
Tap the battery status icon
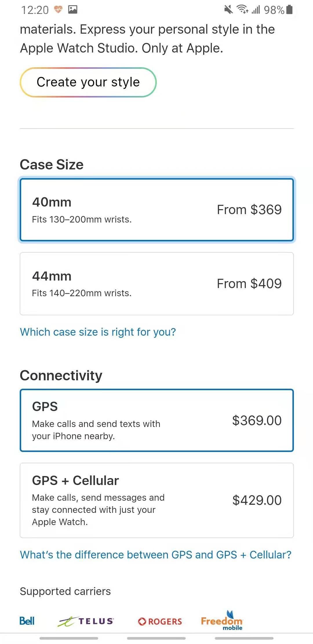click(x=289, y=10)
